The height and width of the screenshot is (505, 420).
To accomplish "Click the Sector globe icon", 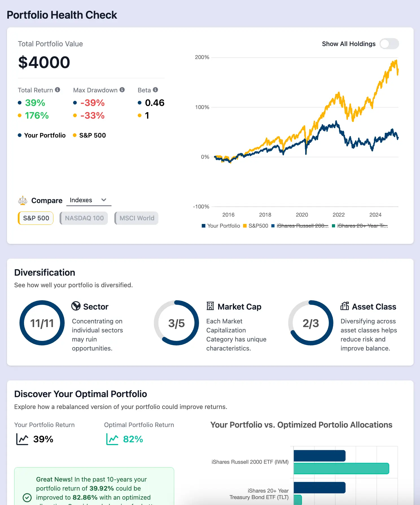I will point(76,306).
